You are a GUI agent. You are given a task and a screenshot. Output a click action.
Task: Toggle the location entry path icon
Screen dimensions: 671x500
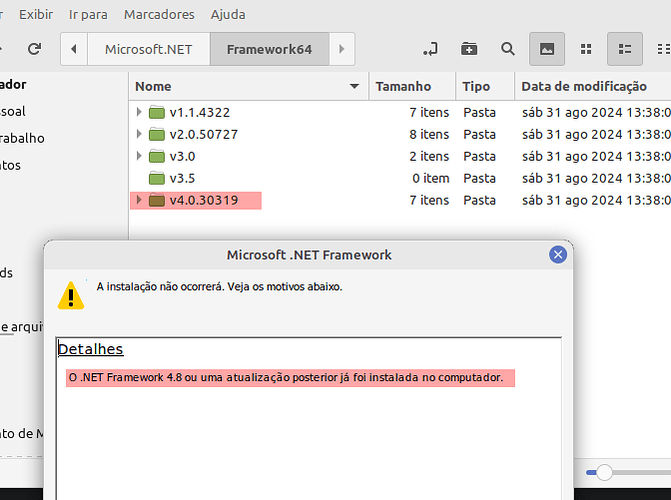point(430,49)
